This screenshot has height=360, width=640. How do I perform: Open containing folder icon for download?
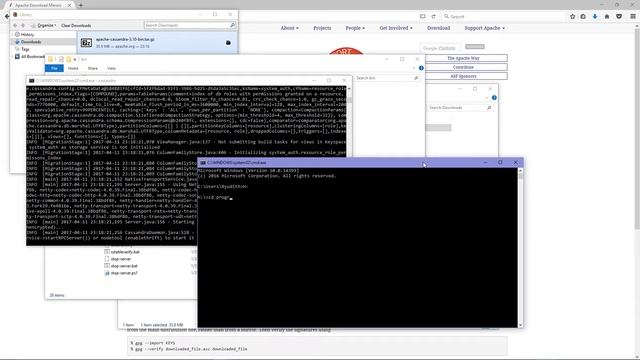click(228, 42)
